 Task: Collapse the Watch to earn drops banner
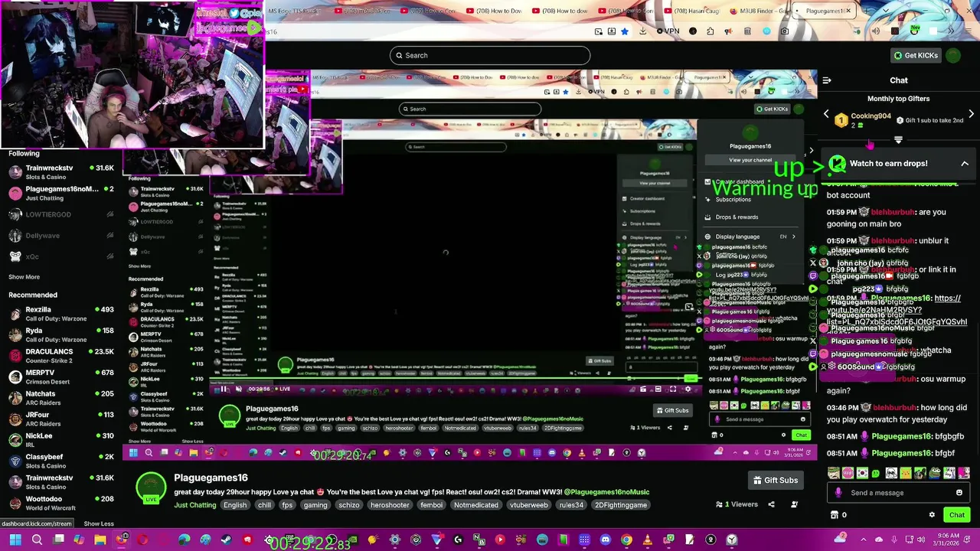(965, 164)
